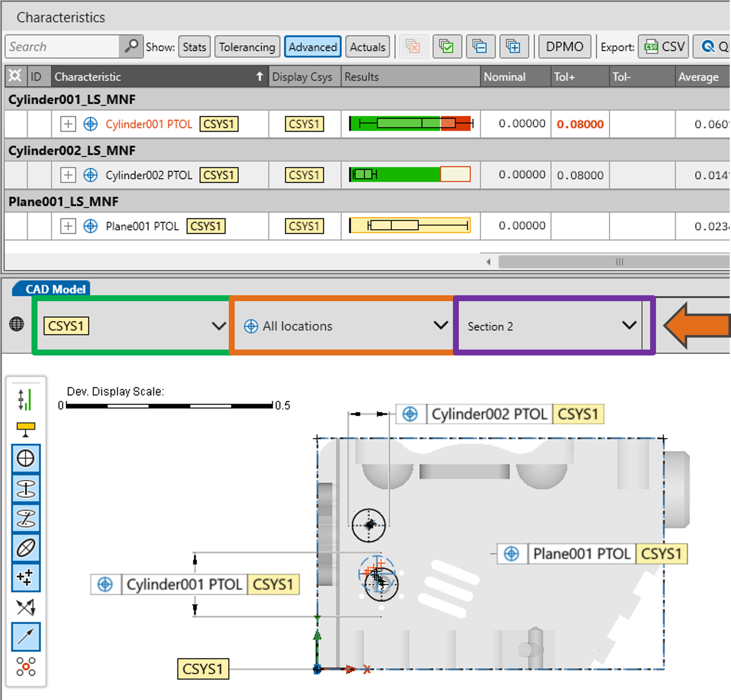Click the CSYS1 origin label in the model
The width and height of the screenshot is (731, 700).
point(203,669)
